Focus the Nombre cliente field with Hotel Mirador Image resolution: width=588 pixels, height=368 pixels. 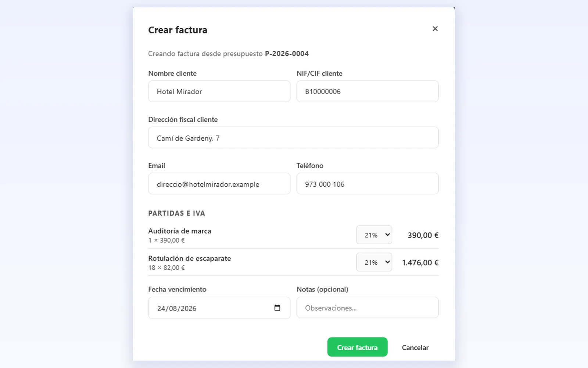(219, 91)
